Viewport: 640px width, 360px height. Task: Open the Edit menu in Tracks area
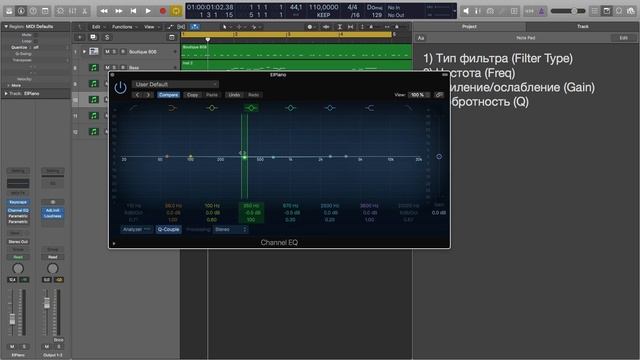click(x=98, y=27)
